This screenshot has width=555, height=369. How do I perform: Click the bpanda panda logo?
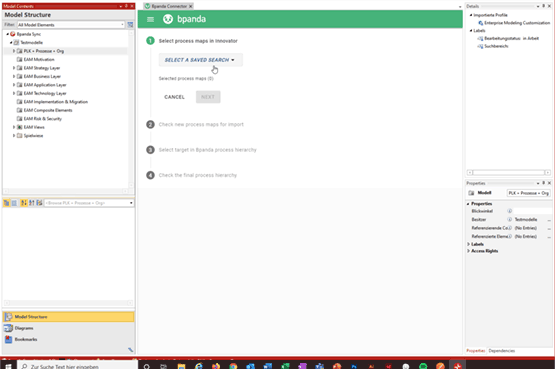click(168, 19)
